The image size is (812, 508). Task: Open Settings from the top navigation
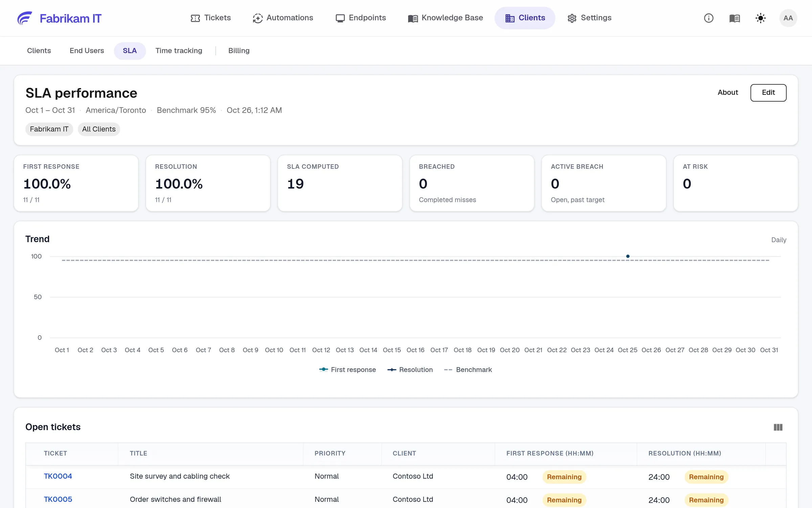click(x=589, y=18)
